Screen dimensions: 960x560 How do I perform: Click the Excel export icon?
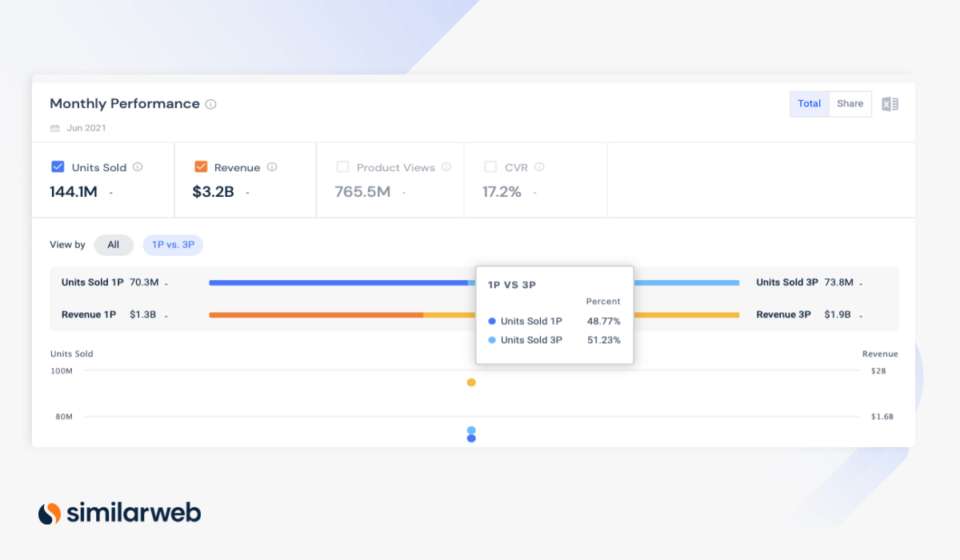890,104
